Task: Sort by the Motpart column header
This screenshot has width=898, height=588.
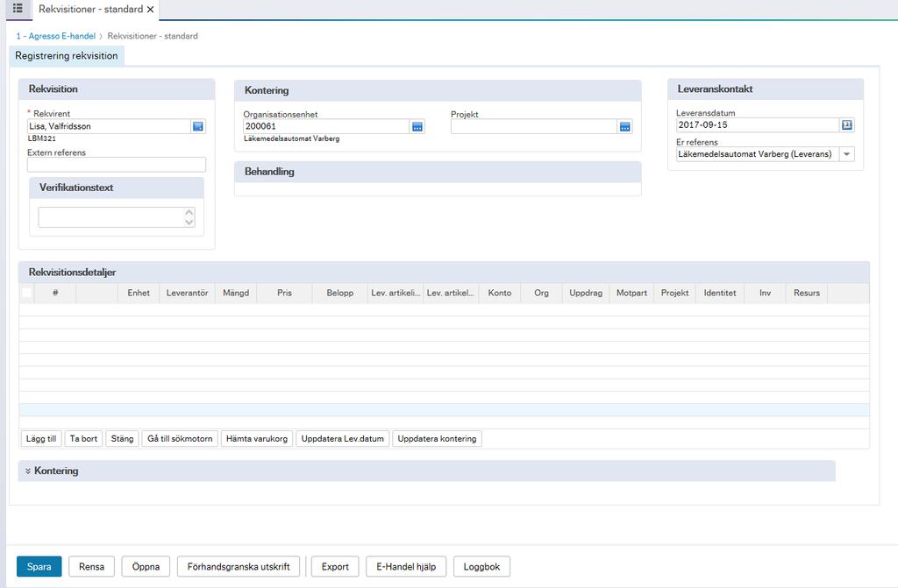Action: click(x=631, y=293)
